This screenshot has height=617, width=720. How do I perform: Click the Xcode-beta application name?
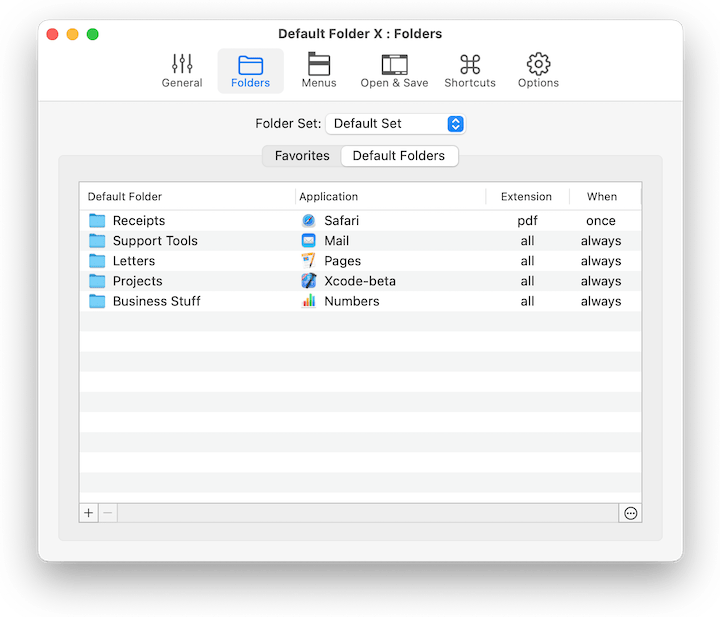click(360, 281)
